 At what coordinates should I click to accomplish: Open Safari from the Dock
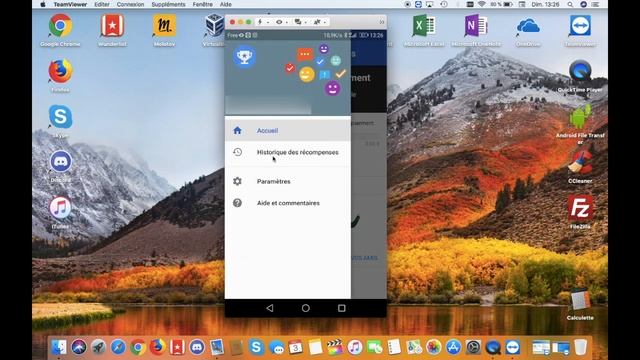[118, 347]
